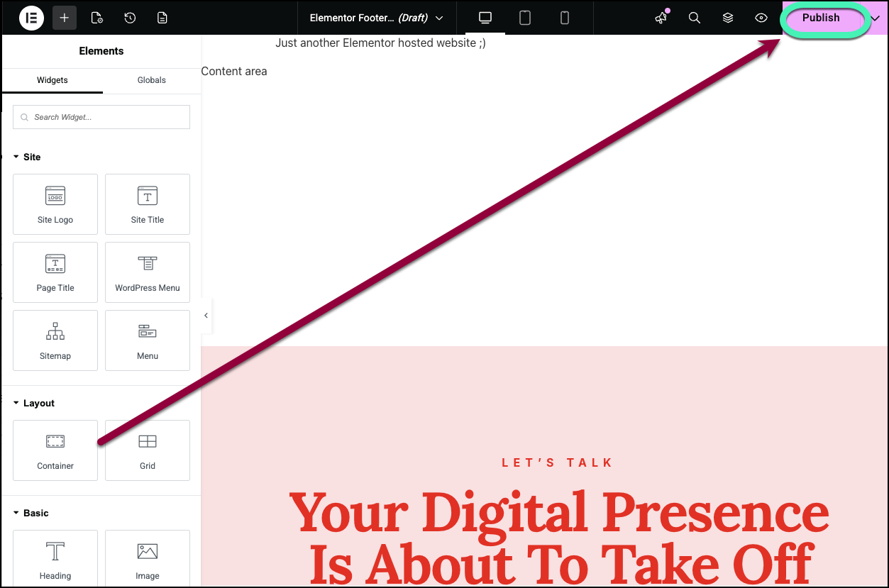Collapse the Layout widgets section
The height and width of the screenshot is (588, 889).
(16, 403)
